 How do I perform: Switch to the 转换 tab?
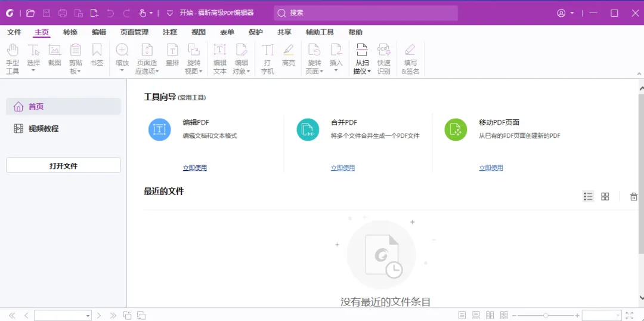click(70, 32)
